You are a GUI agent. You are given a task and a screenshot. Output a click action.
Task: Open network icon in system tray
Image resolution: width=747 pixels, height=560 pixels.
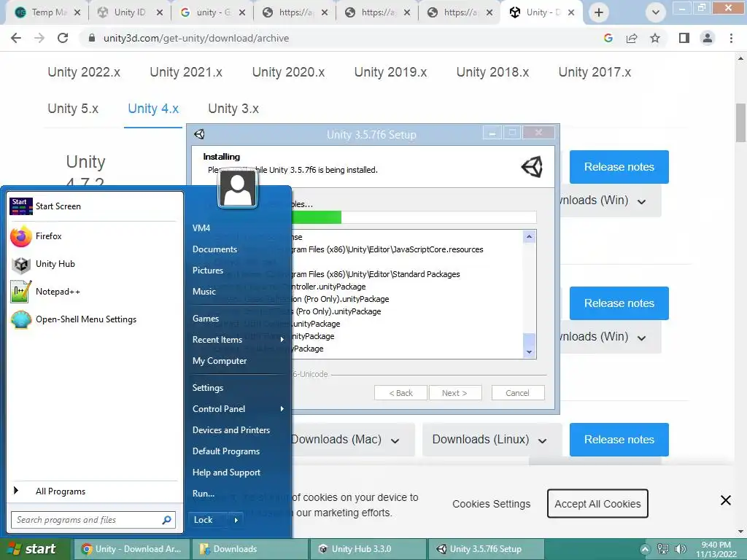pos(662,549)
